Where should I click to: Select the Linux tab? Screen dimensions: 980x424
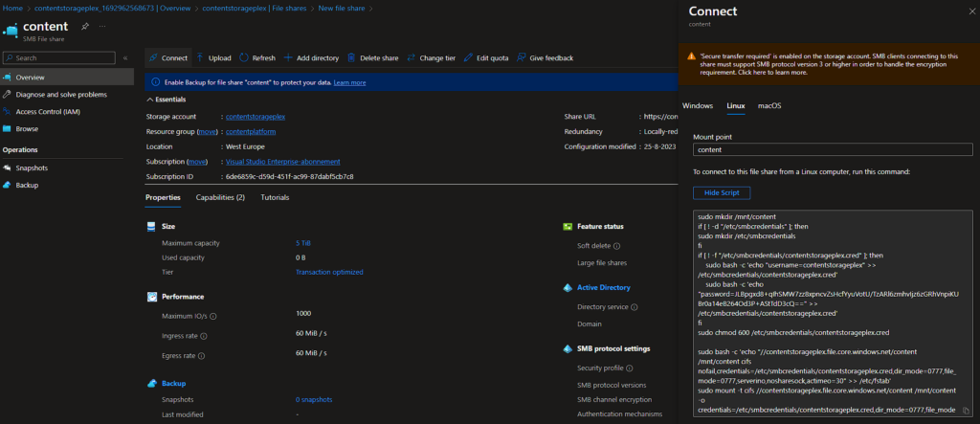point(736,105)
